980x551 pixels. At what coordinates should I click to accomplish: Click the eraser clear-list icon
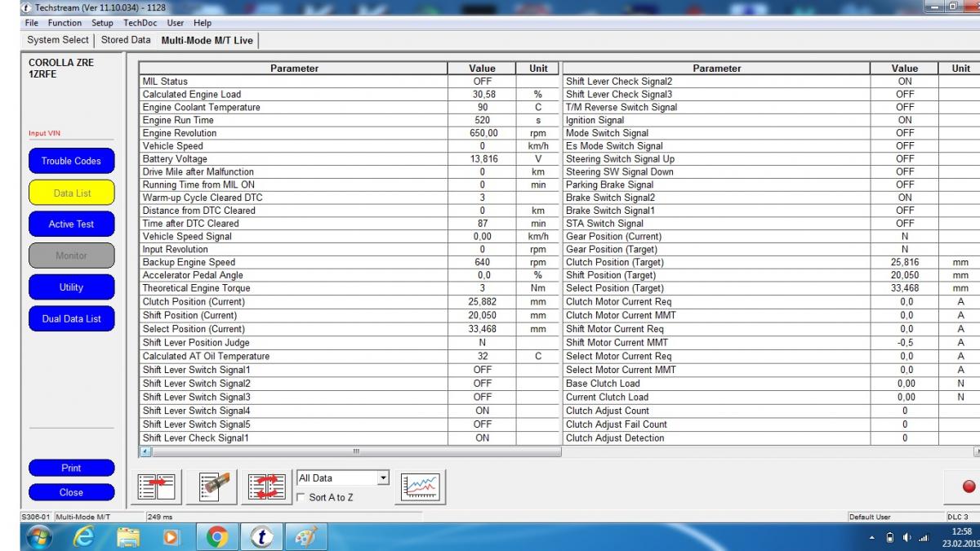tap(211, 487)
